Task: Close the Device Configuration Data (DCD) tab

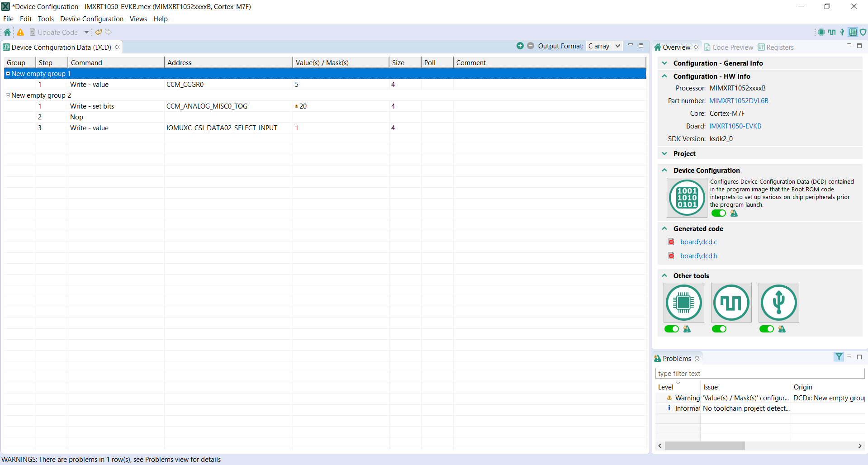Action: pyautogui.click(x=117, y=47)
